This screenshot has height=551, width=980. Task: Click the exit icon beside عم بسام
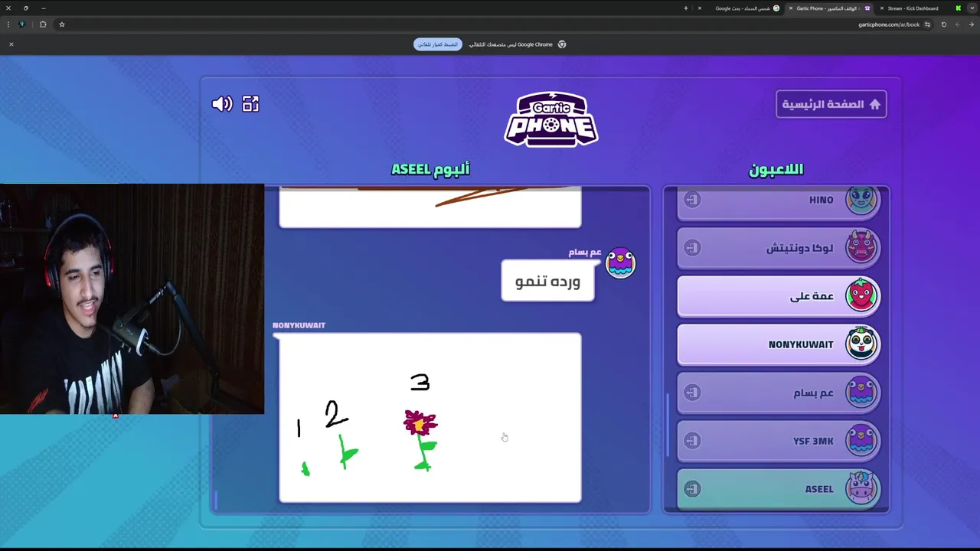click(692, 393)
